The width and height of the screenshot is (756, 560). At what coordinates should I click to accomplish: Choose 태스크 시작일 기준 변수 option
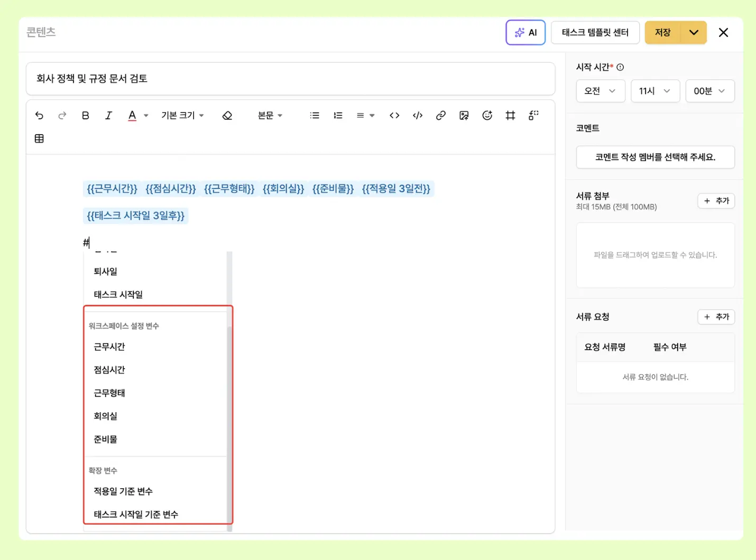point(136,514)
